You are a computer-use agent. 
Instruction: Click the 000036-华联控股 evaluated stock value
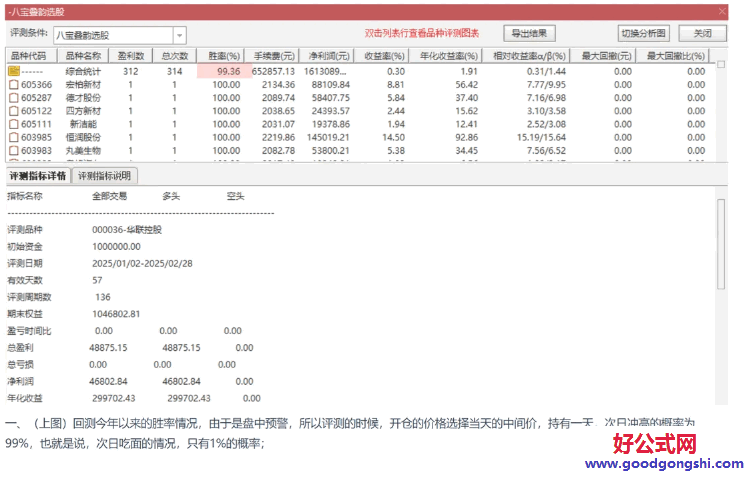[127, 230]
